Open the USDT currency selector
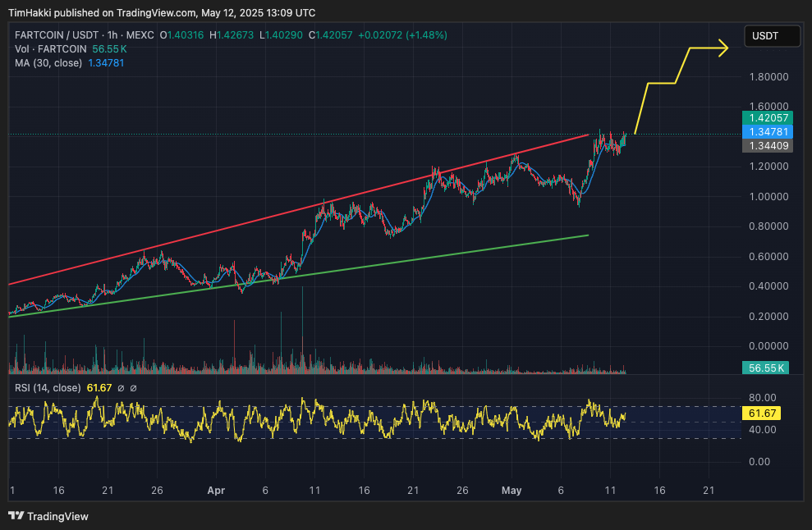 tap(772, 36)
